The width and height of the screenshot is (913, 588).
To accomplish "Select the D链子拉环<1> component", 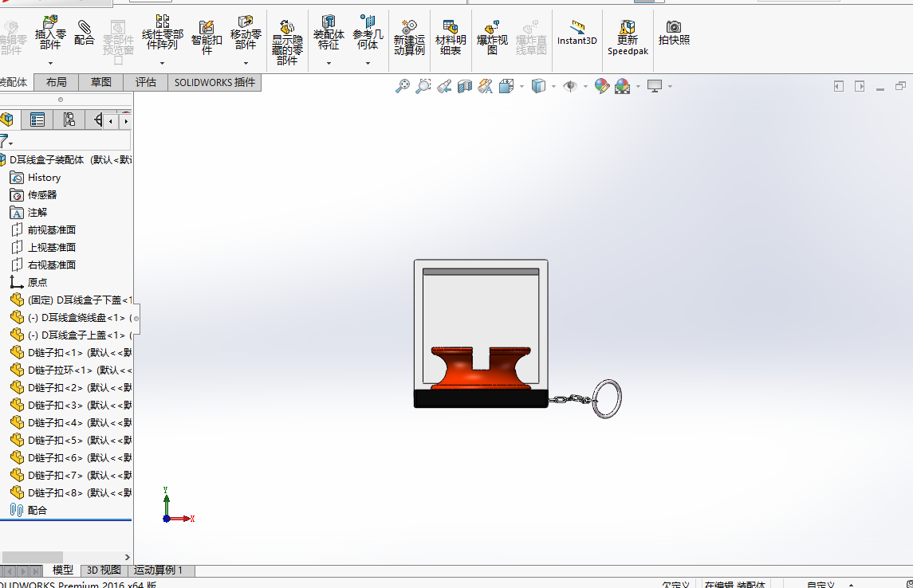I will (x=71, y=370).
